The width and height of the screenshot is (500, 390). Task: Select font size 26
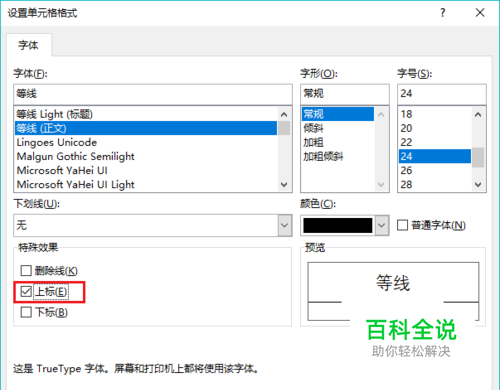435,170
